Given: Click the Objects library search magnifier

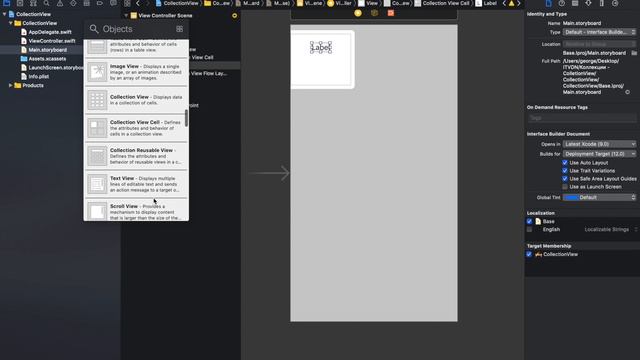Looking at the screenshot, I should (x=94, y=29).
